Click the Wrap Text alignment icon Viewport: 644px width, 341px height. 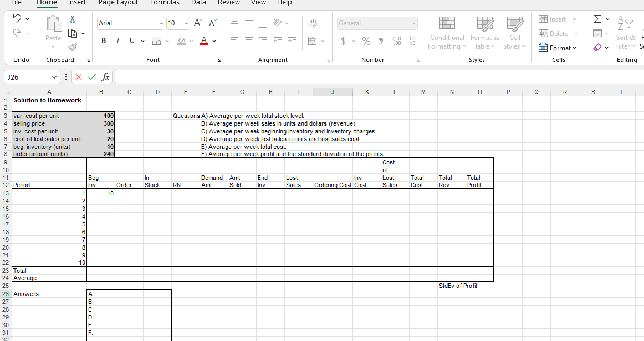point(313,23)
